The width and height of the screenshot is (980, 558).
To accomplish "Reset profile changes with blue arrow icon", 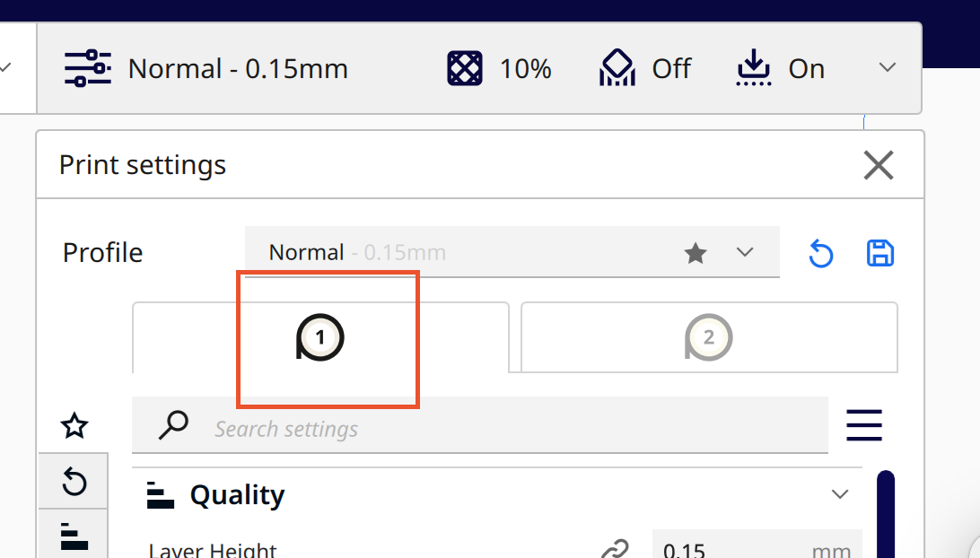I will (820, 254).
